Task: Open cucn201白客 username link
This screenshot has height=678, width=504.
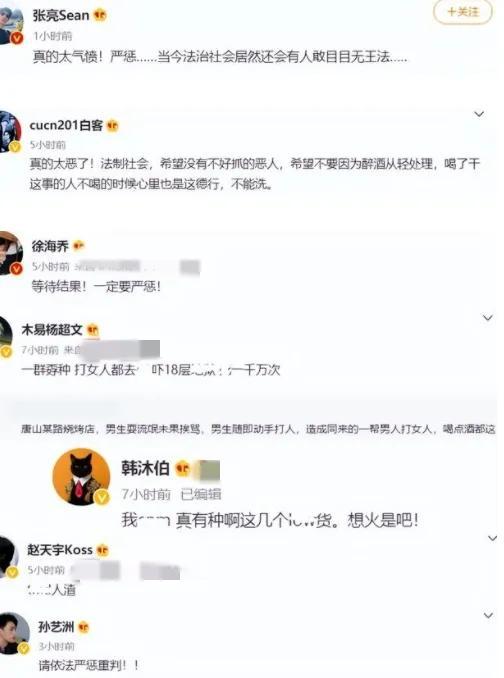Action: [66, 125]
